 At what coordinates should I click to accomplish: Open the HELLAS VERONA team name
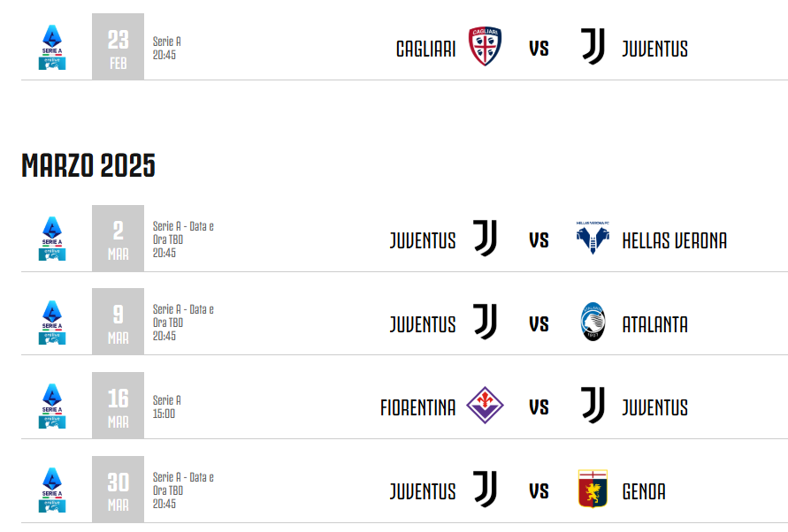click(675, 240)
